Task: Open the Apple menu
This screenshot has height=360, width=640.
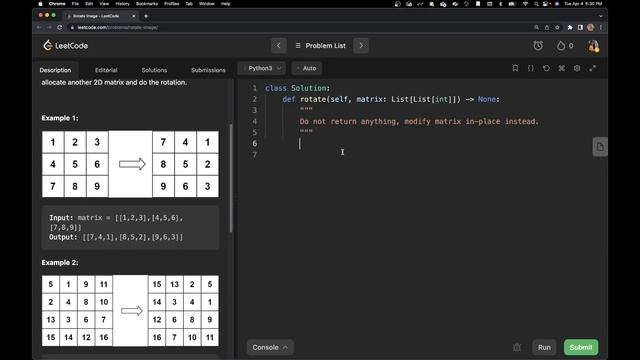Action: click(x=40, y=4)
